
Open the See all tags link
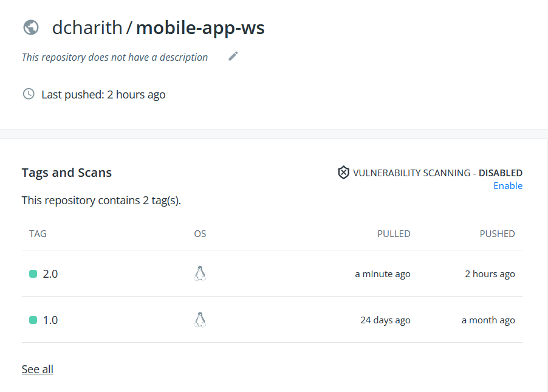tap(38, 369)
